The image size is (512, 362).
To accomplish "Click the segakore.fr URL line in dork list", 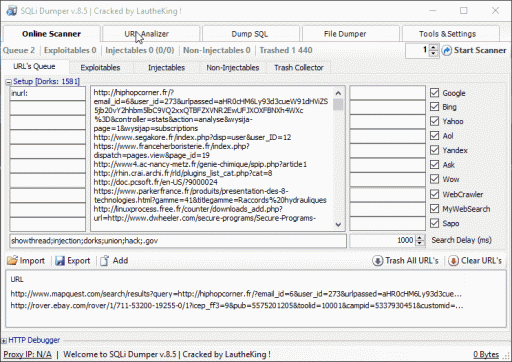I will (192, 137).
